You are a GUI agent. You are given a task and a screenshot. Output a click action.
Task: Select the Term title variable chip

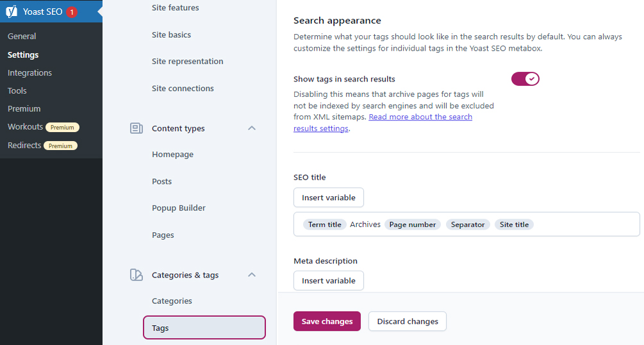coord(324,224)
